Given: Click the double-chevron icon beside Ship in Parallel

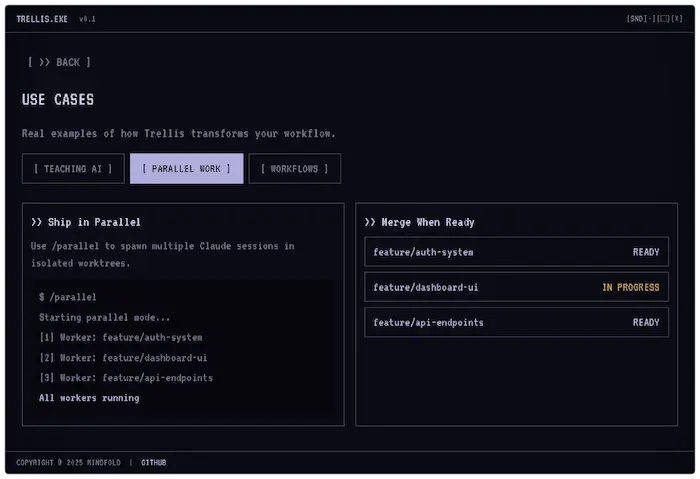Looking at the screenshot, I should (36, 222).
